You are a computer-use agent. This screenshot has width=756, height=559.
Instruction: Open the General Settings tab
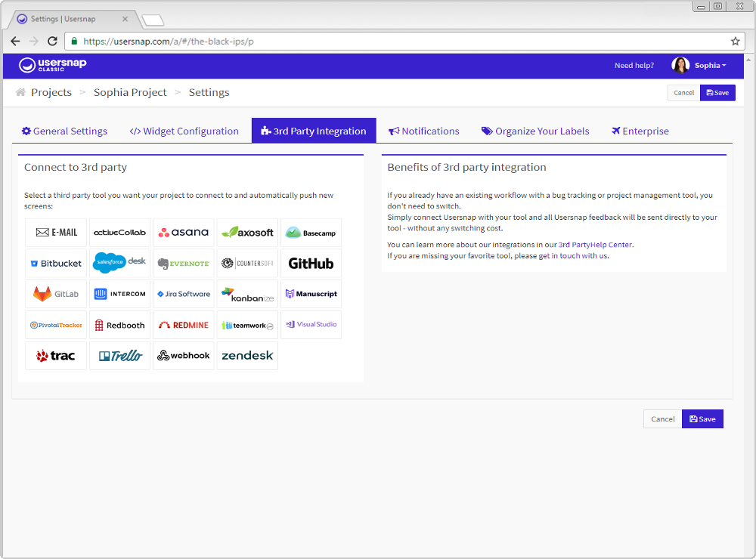click(x=64, y=131)
